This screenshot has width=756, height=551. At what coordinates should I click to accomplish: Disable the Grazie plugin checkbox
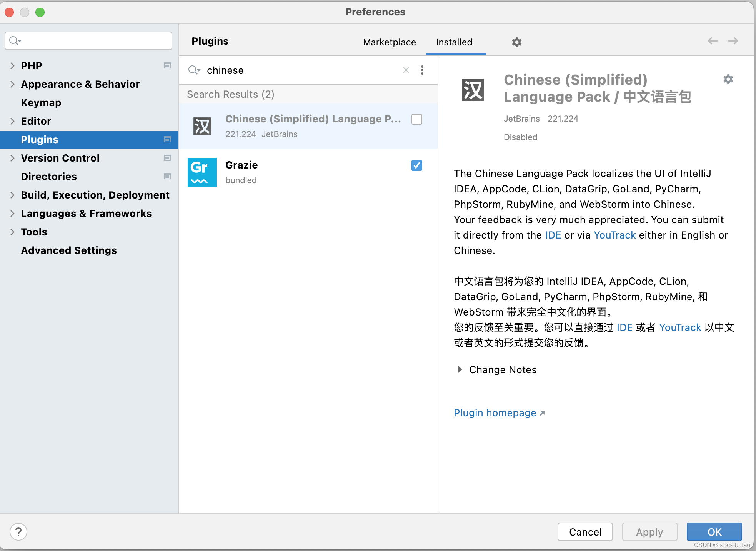(416, 165)
